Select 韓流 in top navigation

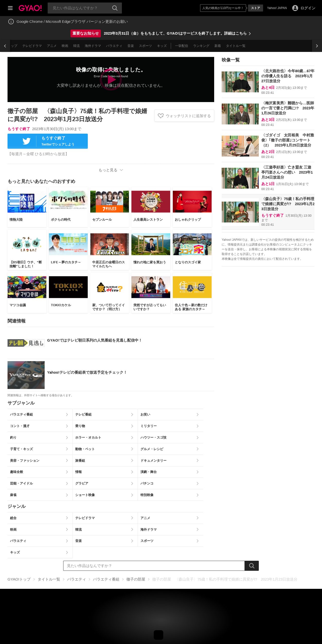[76, 46]
